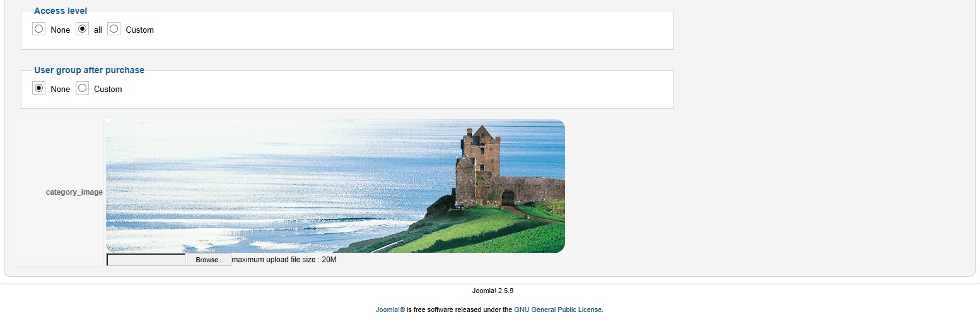Screen dimensions: 980x324
Task: Click the Browse... file upload button
Action: tap(209, 260)
